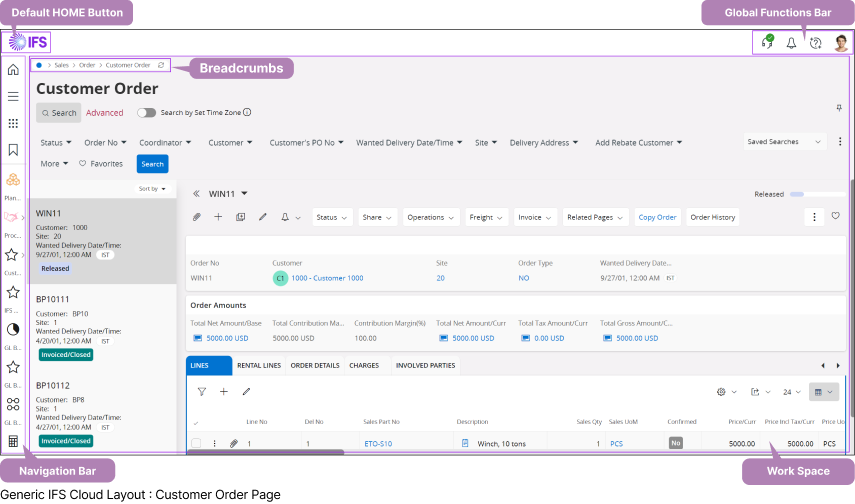855x504 pixels.
Task: Open the bookmarks icon in the sidebar
Action: point(13,150)
